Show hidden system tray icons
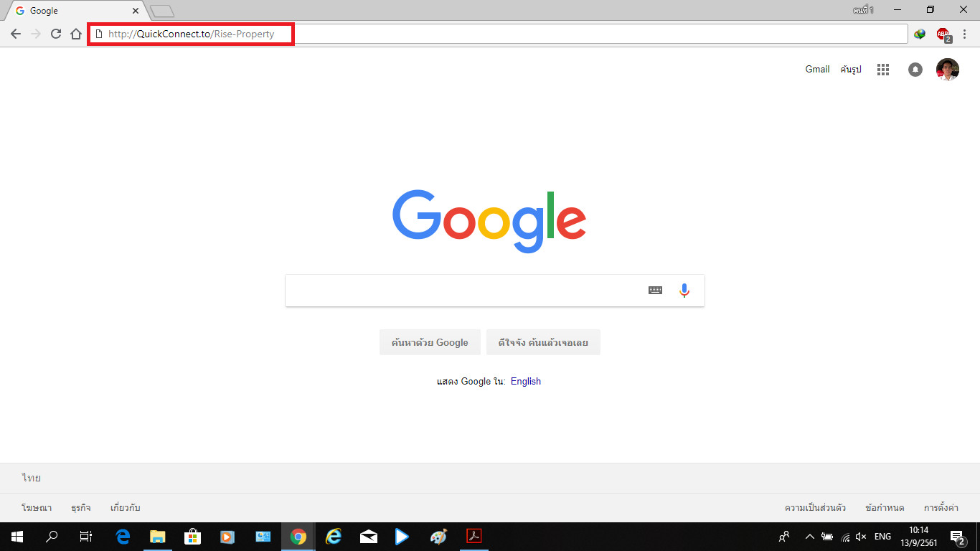The height and width of the screenshot is (551, 980). click(809, 537)
